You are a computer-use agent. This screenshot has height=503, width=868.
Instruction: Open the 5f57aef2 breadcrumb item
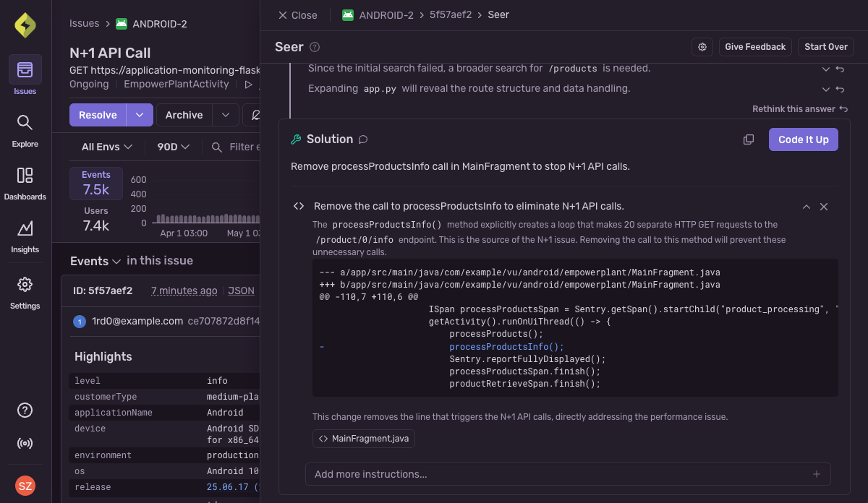click(x=449, y=14)
